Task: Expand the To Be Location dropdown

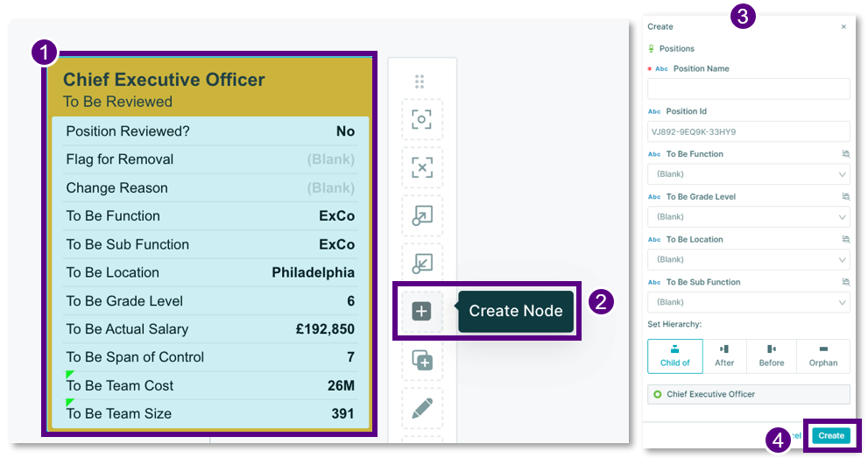Action: click(x=748, y=259)
